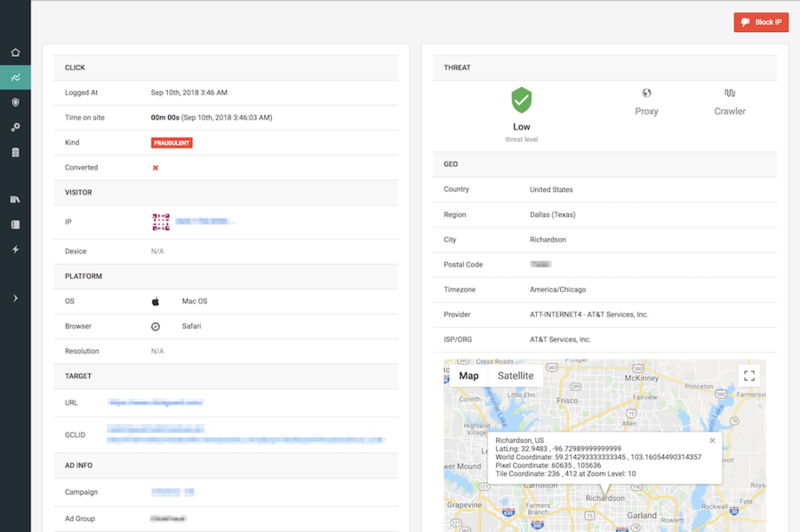800x532 pixels.
Task: Close the Richardson map info popup
Action: coord(712,441)
